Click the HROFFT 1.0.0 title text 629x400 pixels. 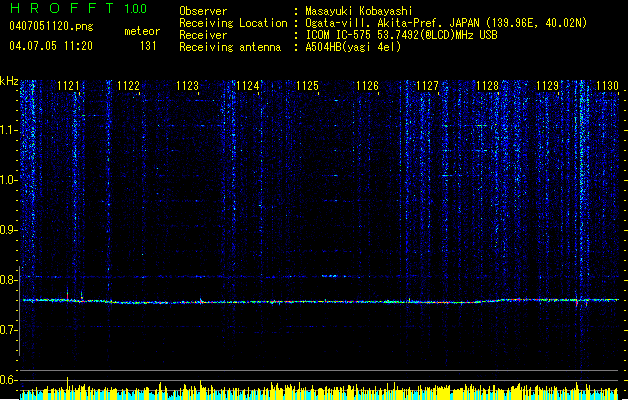point(79,8)
